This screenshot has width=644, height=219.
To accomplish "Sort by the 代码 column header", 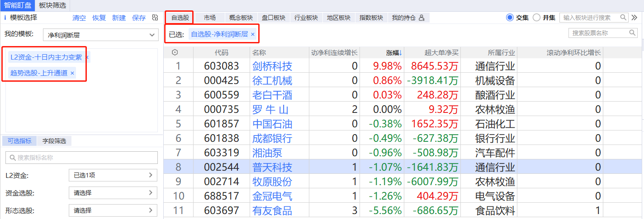I will click(222, 53).
